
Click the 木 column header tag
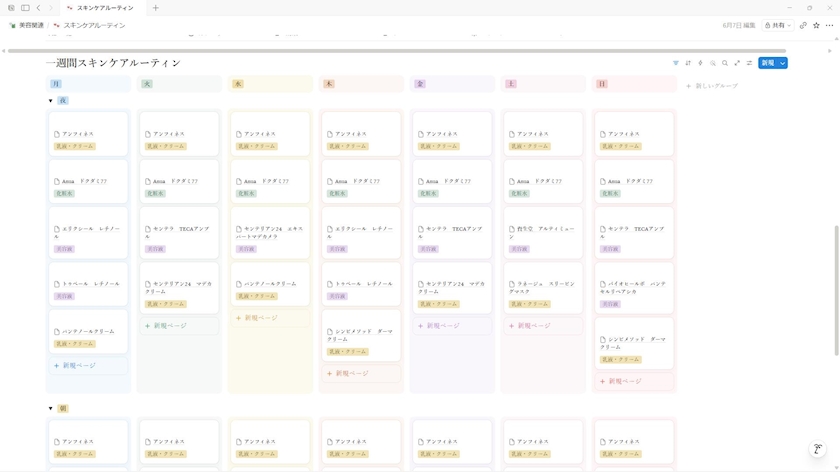[329, 84]
